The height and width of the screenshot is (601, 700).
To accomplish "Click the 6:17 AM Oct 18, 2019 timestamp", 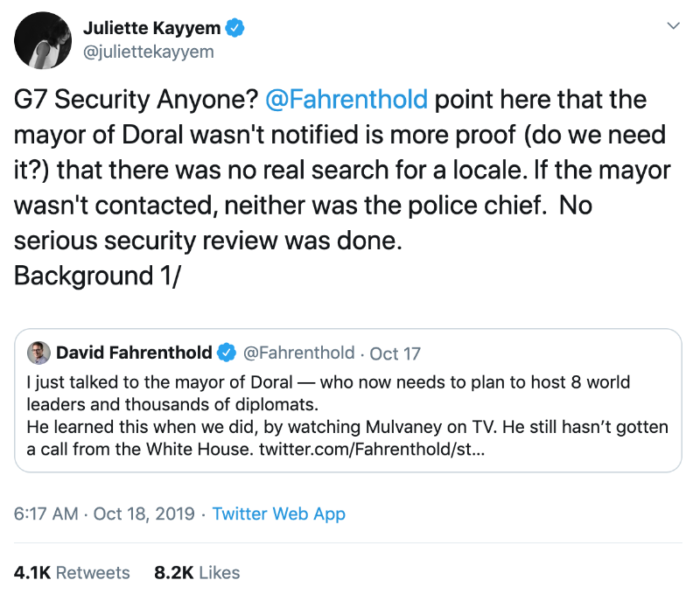I will click(x=104, y=514).
